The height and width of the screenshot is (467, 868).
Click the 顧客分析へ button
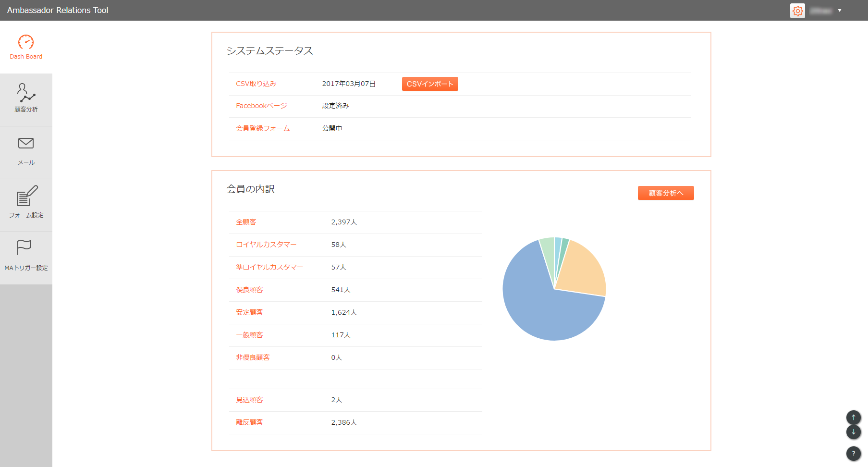coord(666,193)
